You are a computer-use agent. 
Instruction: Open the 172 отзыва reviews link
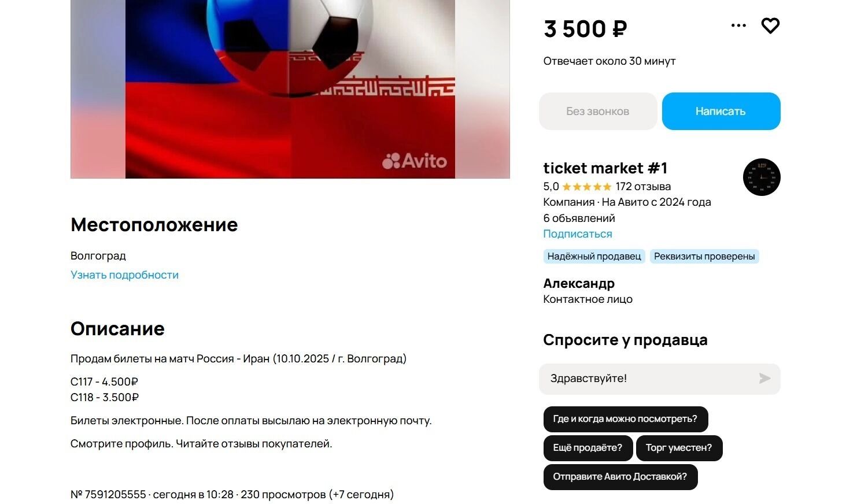[643, 187]
